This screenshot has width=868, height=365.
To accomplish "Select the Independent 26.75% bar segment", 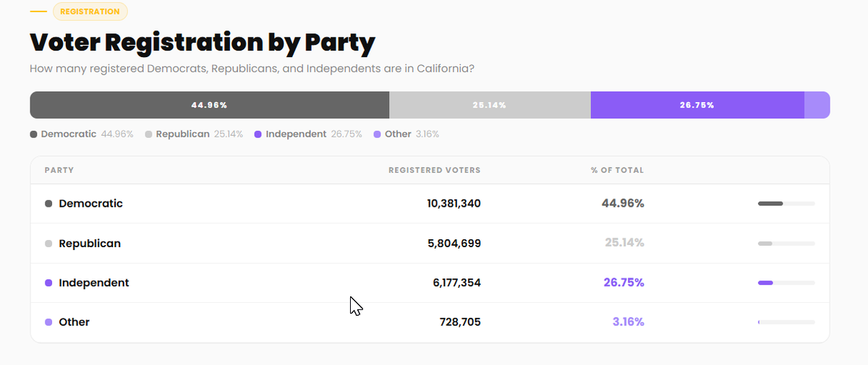I will click(x=697, y=105).
